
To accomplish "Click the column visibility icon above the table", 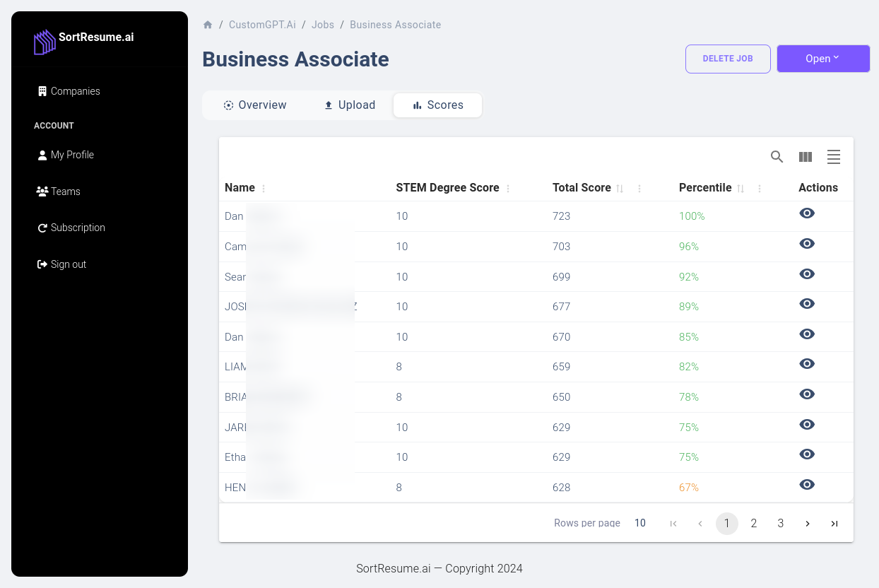I will 806,157.
